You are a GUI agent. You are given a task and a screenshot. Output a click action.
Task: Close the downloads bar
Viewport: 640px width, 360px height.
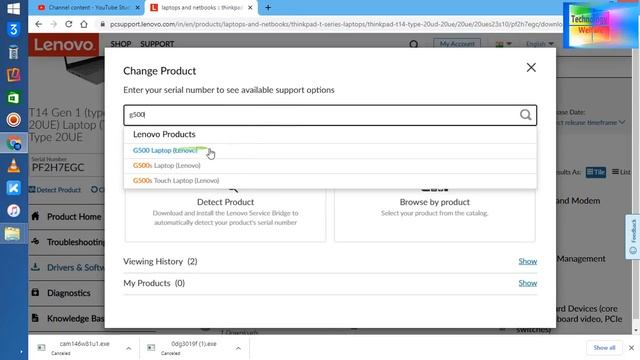(x=631, y=348)
